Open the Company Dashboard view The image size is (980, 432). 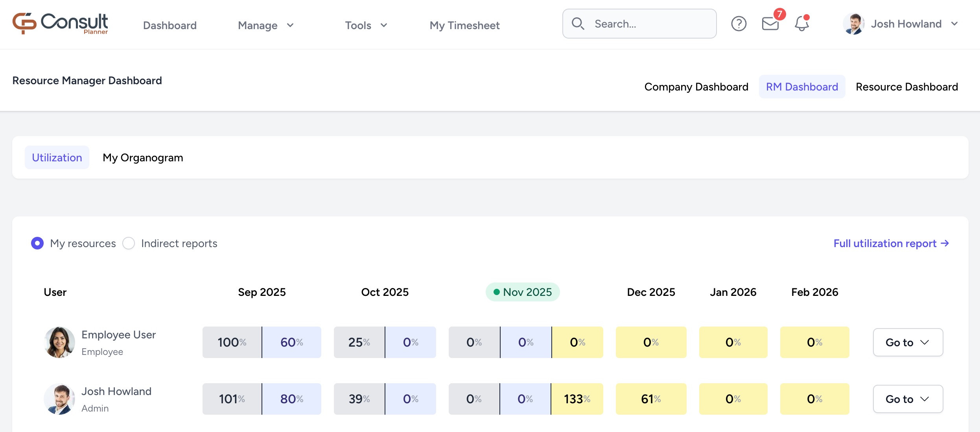pos(696,87)
